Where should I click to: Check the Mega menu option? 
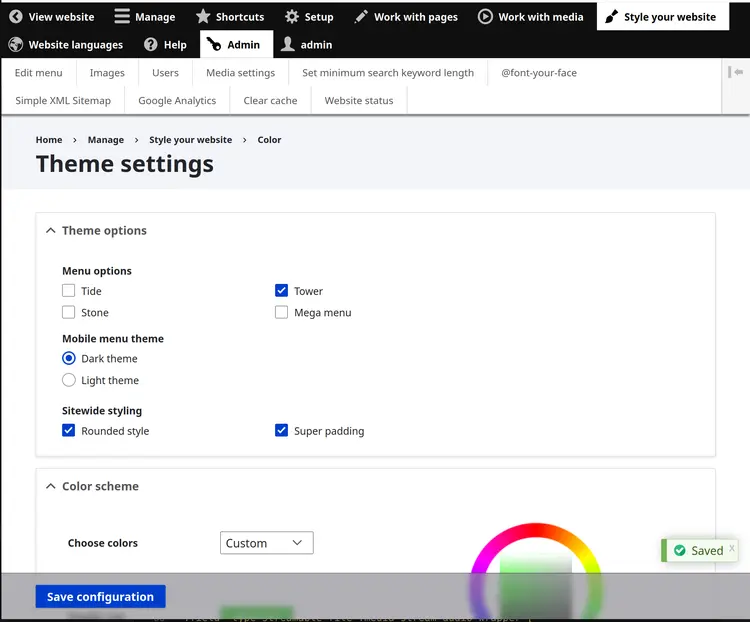[x=281, y=312]
